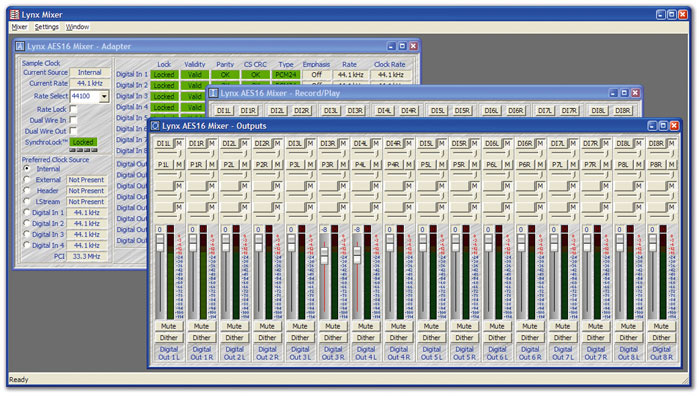Mute the Digital Out 3 R channel
Viewport: 700px width, 396px height.
333,326
